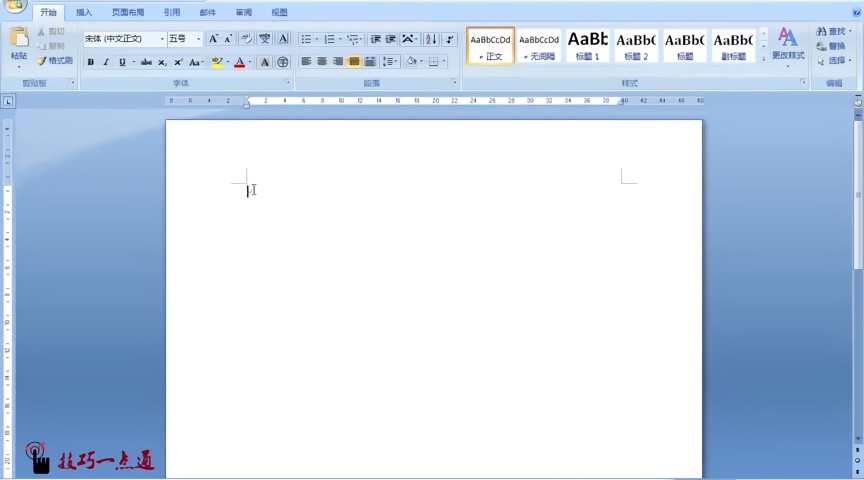This screenshot has height=480, width=864.
Task: Toggle show/hide paragraph marks
Action: pyautogui.click(x=450, y=39)
